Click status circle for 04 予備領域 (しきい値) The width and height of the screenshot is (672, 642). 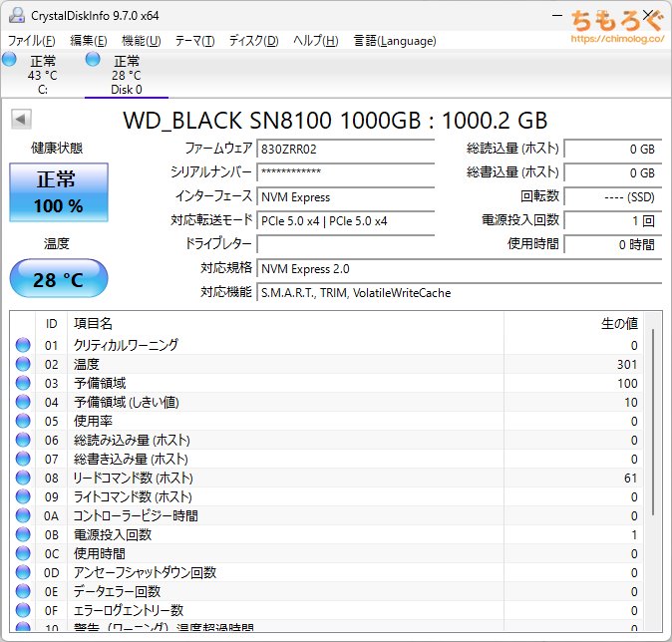(x=23, y=402)
